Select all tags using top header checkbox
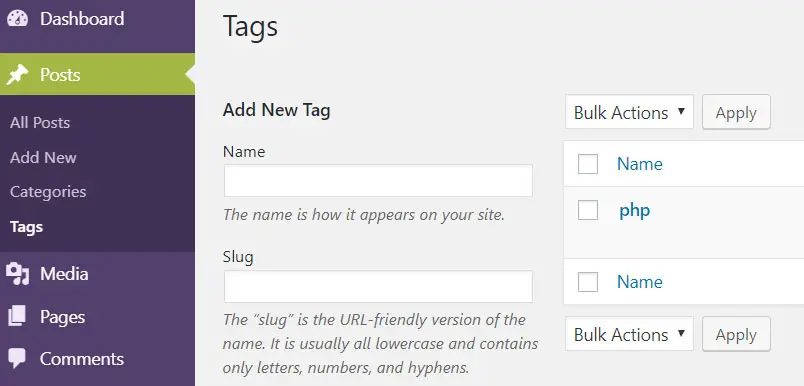The width and height of the screenshot is (804, 386). pos(588,164)
